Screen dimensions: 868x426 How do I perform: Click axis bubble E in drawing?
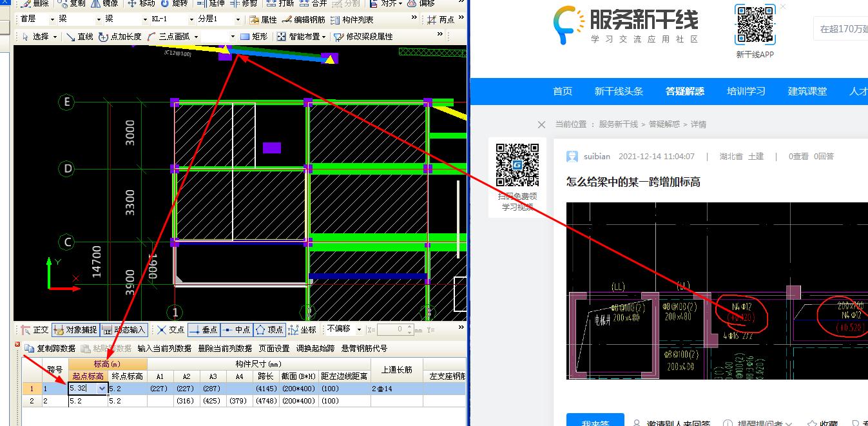(66, 102)
